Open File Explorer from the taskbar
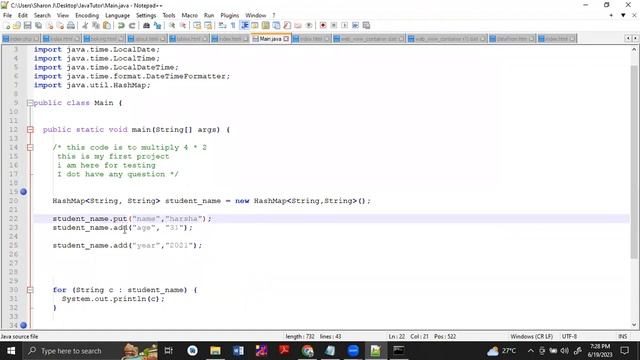Screen dimensions: 640x360 tap(215, 351)
